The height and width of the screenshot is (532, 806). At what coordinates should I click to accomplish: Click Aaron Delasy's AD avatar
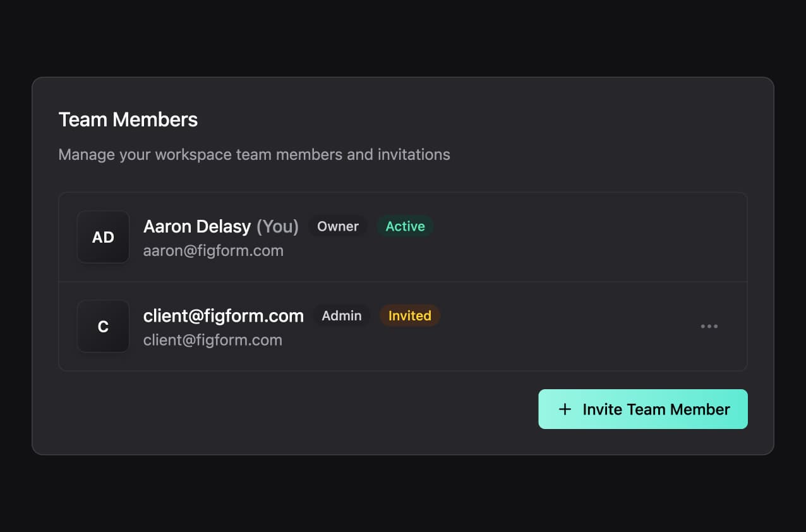pos(102,237)
